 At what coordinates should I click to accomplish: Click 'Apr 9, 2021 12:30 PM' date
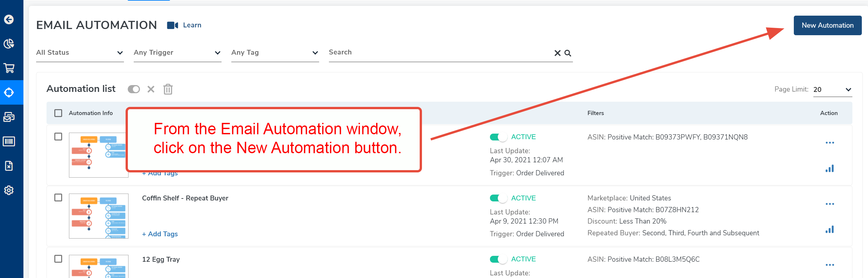coord(524,221)
